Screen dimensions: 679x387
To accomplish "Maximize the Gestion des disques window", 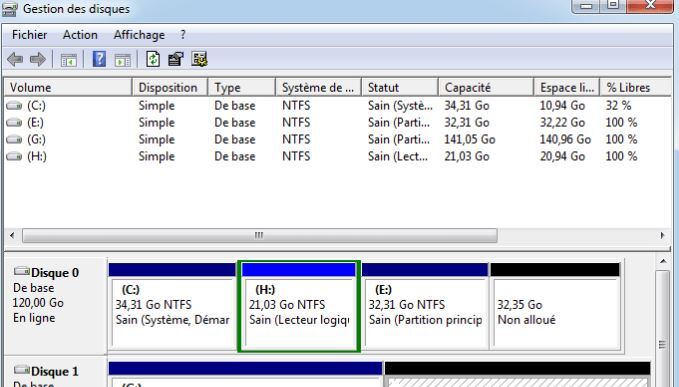I will (613, 6).
